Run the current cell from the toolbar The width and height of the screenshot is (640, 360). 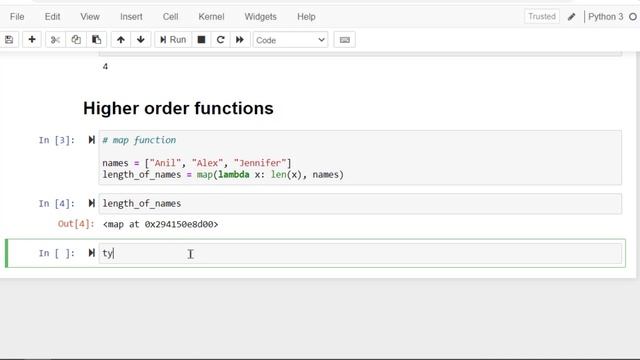pos(173,40)
